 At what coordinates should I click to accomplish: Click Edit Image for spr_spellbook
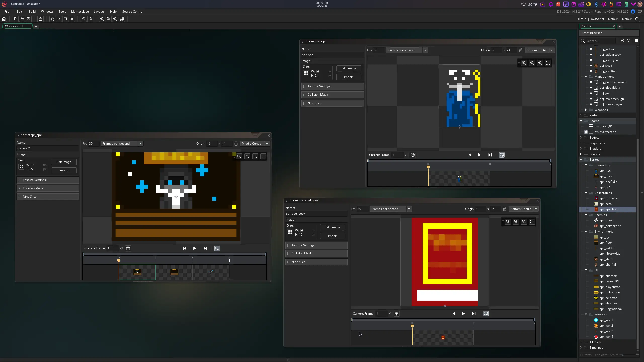[332, 227]
